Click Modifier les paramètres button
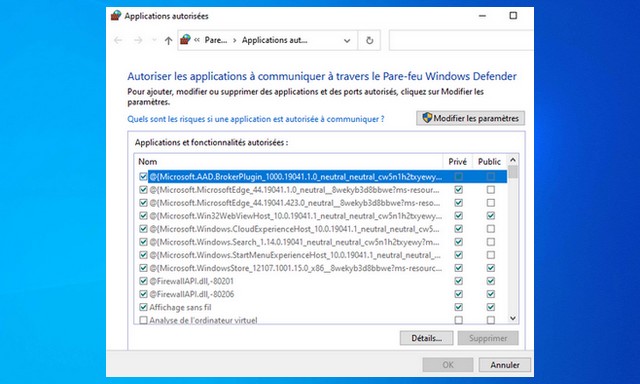The height and width of the screenshot is (384, 640). (470, 118)
